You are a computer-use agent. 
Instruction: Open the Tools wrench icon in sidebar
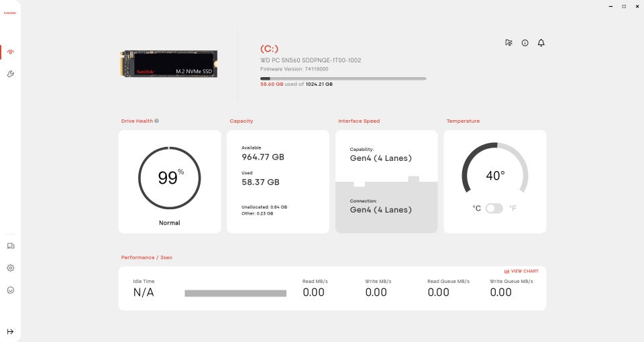11,74
